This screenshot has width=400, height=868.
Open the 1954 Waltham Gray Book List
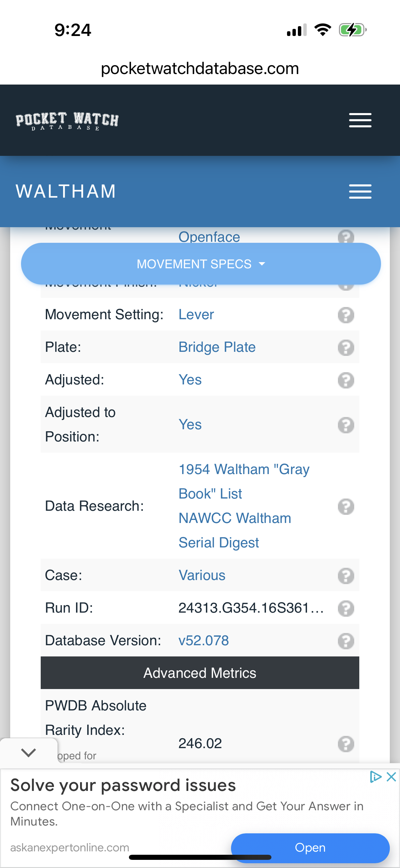(x=244, y=481)
